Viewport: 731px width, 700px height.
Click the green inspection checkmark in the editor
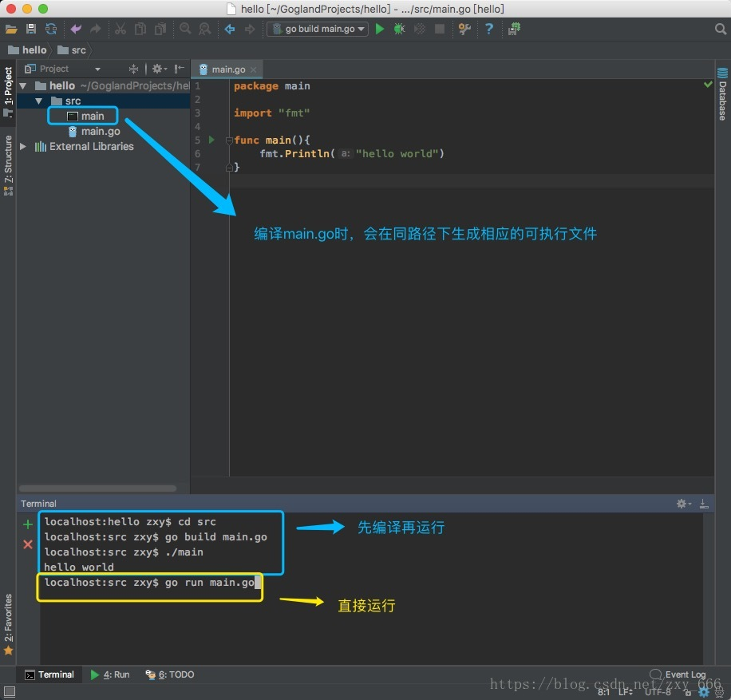pyautogui.click(x=708, y=85)
